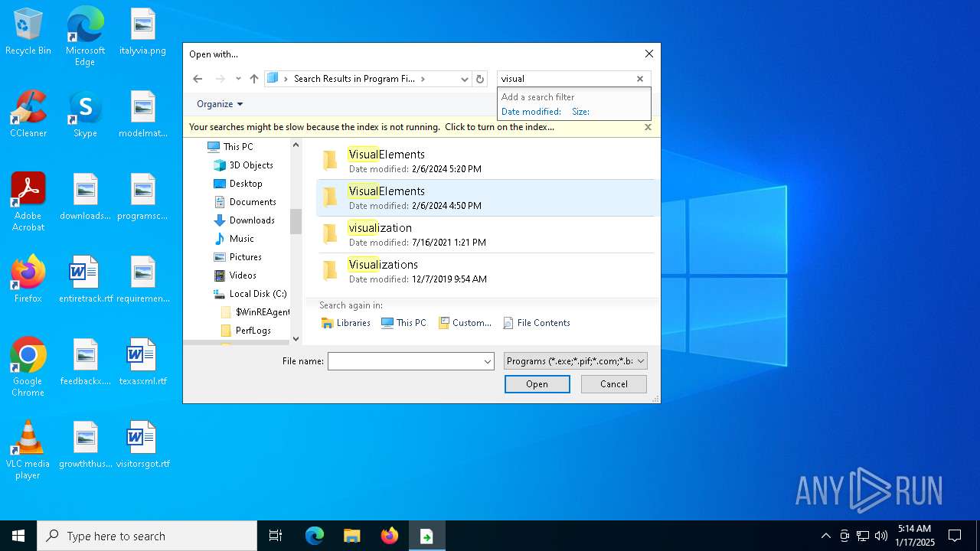Screen dimensions: 980x551
Task: Select the visualization folder result
Action: click(485, 234)
